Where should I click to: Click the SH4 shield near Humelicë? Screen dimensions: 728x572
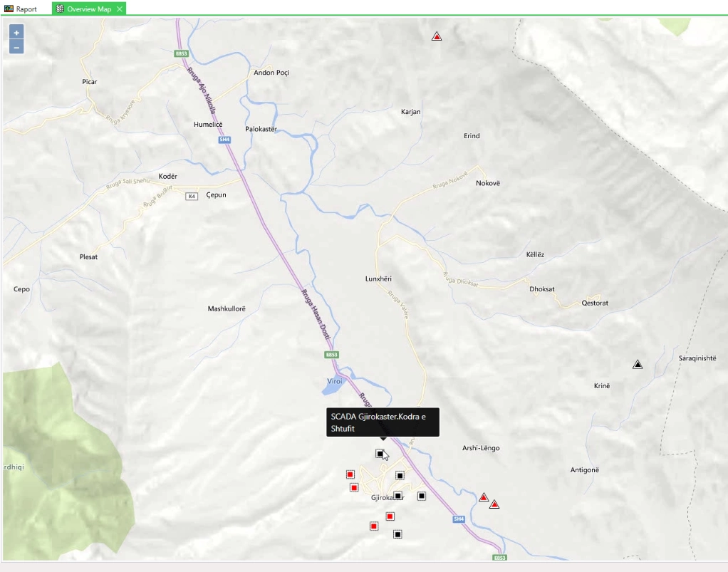(x=224, y=140)
